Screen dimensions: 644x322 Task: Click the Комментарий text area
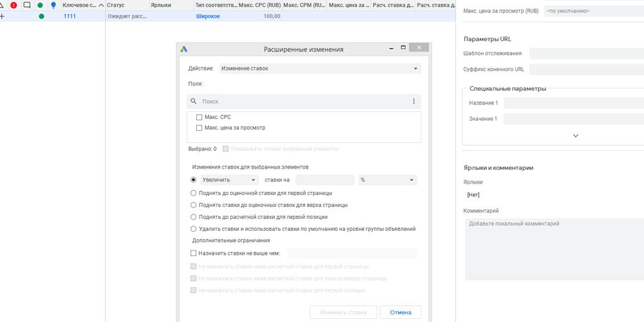point(553,248)
